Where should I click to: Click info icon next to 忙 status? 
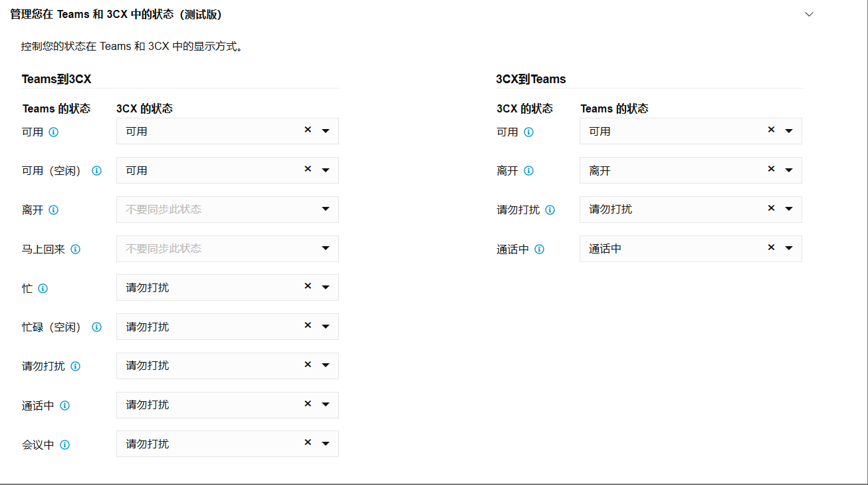coord(43,289)
